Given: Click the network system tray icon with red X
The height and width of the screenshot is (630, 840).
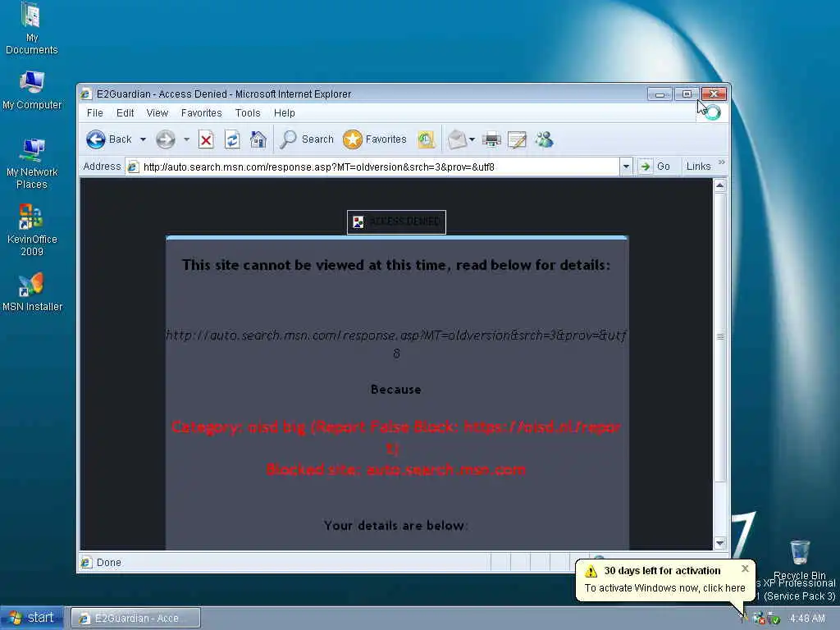Looking at the screenshot, I should pyautogui.click(x=759, y=619).
